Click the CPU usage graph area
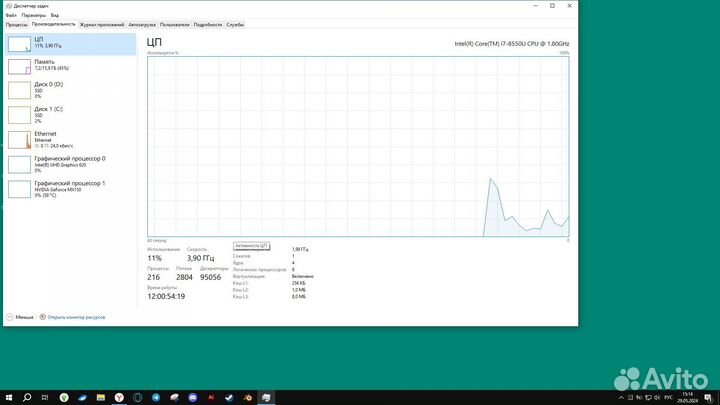The width and height of the screenshot is (720, 405). [358, 146]
